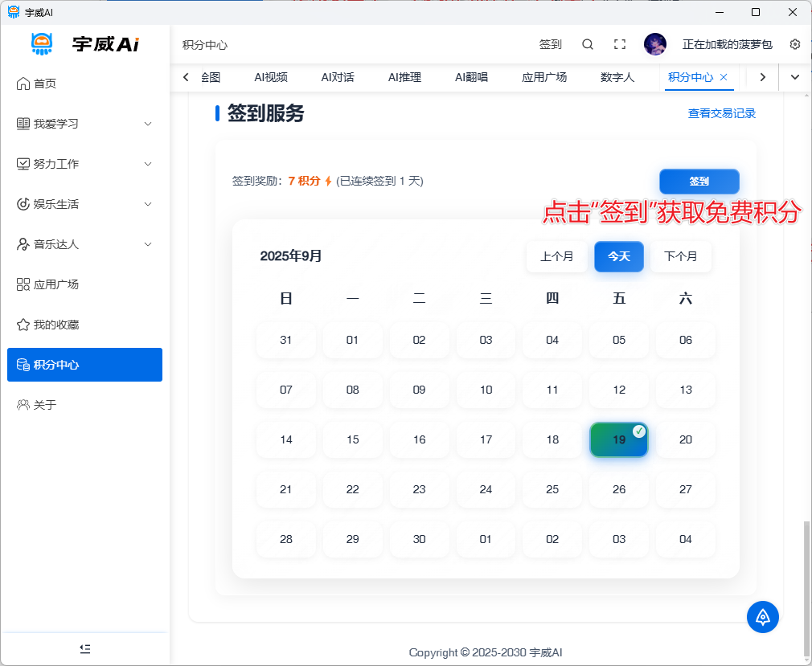Click the search magnifier icon in header

[588, 44]
